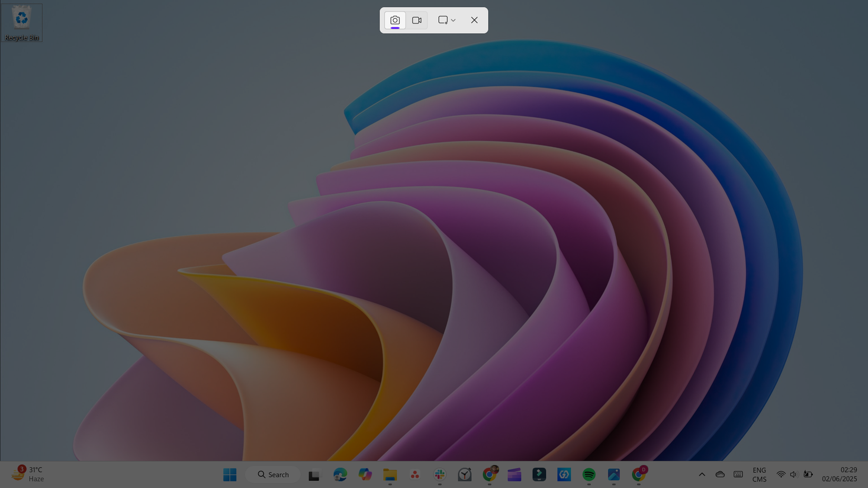Adjust volume via the speaker tray icon
868x488 pixels.
click(793, 474)
